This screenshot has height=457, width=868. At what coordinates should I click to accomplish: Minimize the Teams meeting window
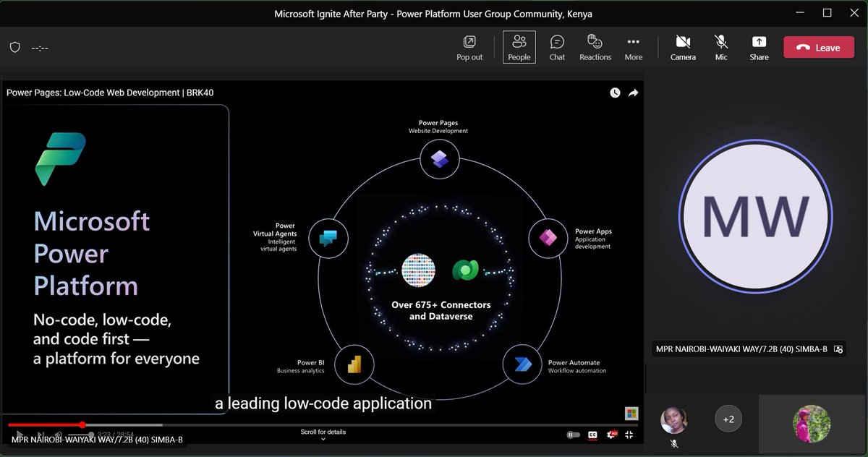[800, 13]
